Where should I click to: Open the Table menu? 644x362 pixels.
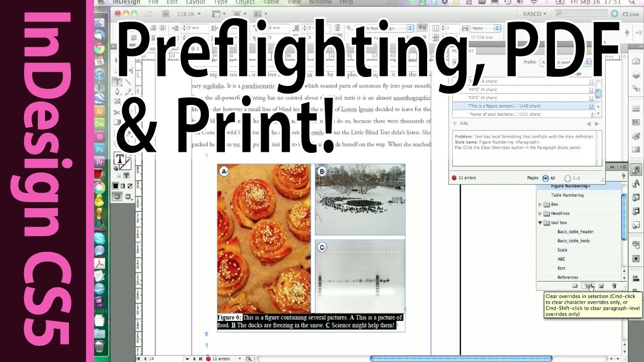(271, 3)
